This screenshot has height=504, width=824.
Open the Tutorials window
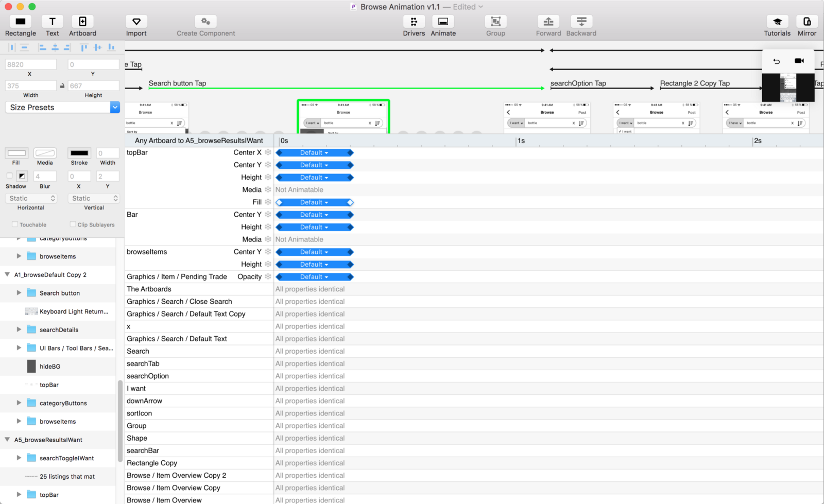pos(777,22)
